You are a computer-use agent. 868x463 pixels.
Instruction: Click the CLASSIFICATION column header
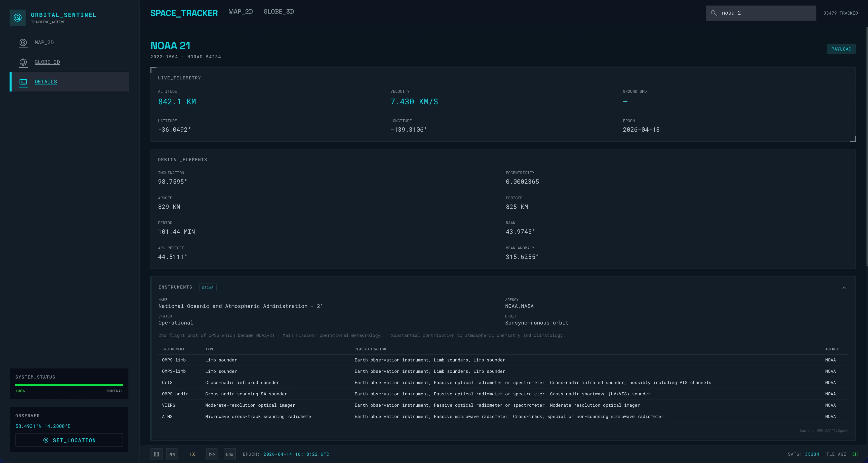[370, 349]
